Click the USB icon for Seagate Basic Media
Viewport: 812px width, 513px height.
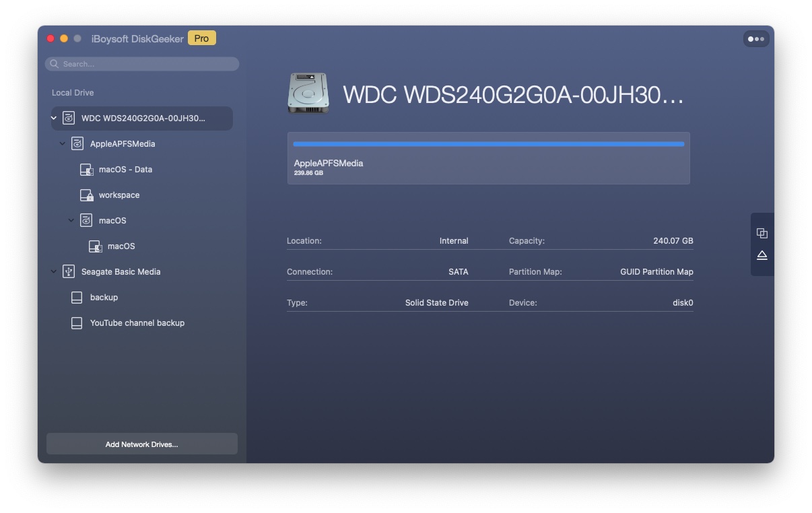pos(68,271)
